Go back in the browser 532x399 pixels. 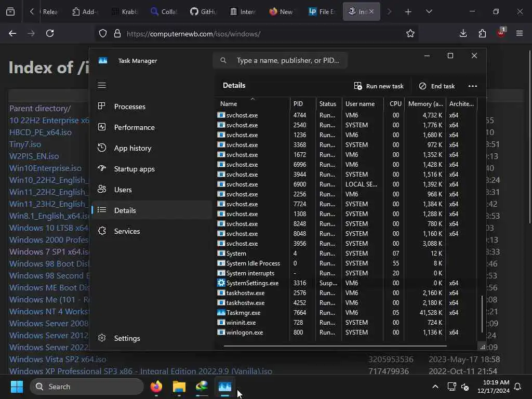point(12,33)
